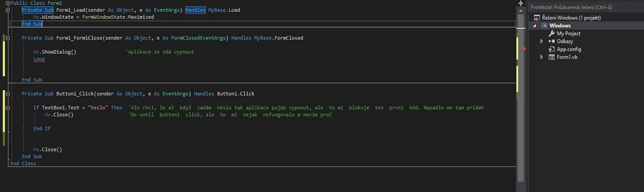Select Form1.vb in Solution Explorer
Viewport: 644px width, 192px height.
[567, 57]
